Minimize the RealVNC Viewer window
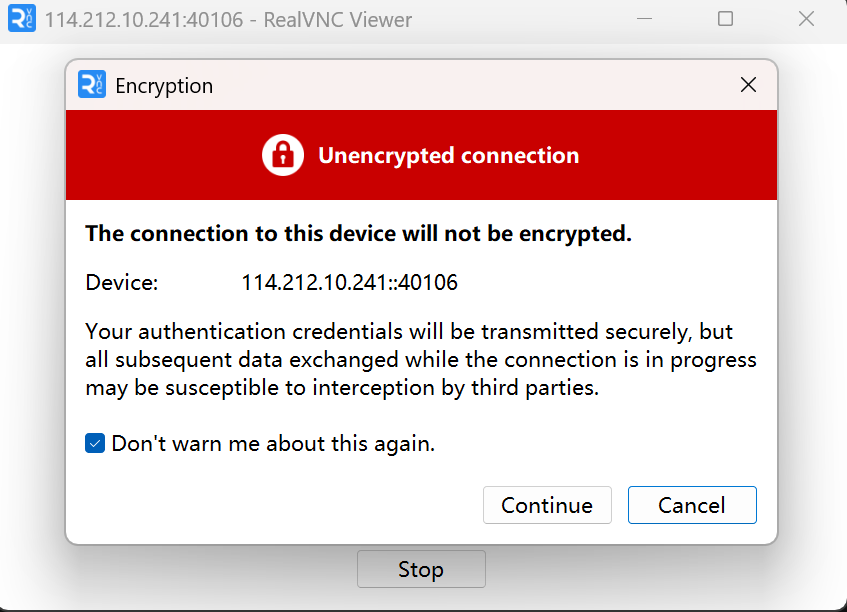The image size is (847, 612). click(644, 19)
